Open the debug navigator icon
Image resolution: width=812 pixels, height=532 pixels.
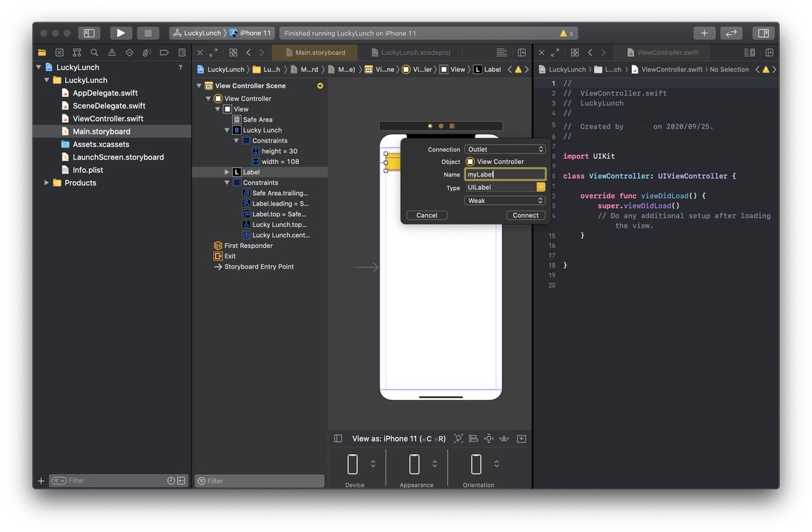point(147,53)
